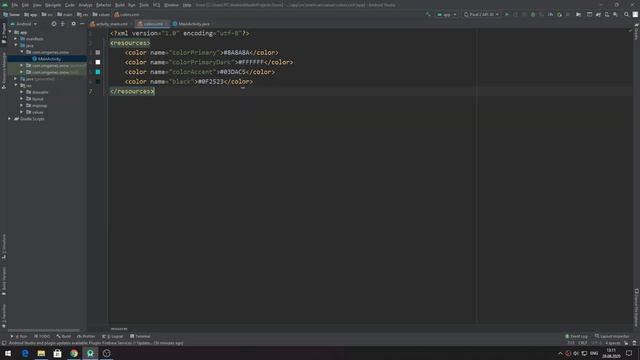Toggle the Resource Manager side tab

(x=4, y=70)
